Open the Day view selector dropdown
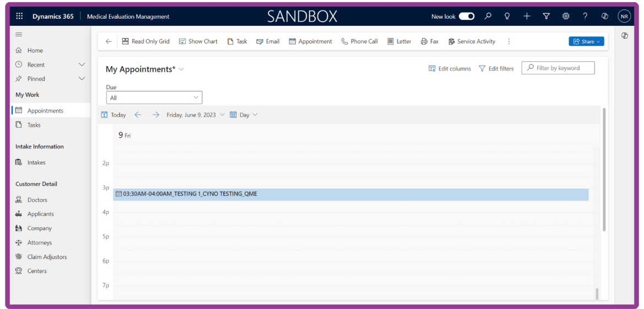The image size is (644, 309). click(x=244, y=115)
